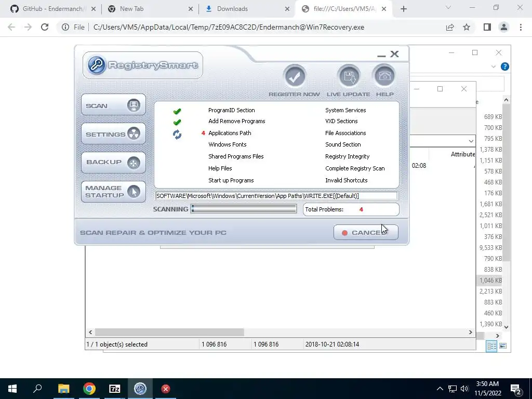Screen dimensions: 532x399
Task: Open the Help telephone icon
Action: 384,76
